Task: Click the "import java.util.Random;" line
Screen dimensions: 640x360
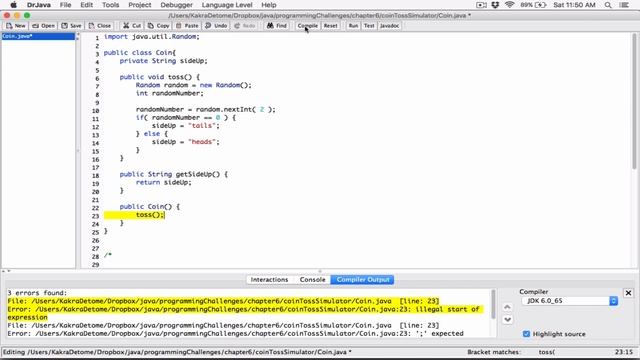Action: coord(151,36)
